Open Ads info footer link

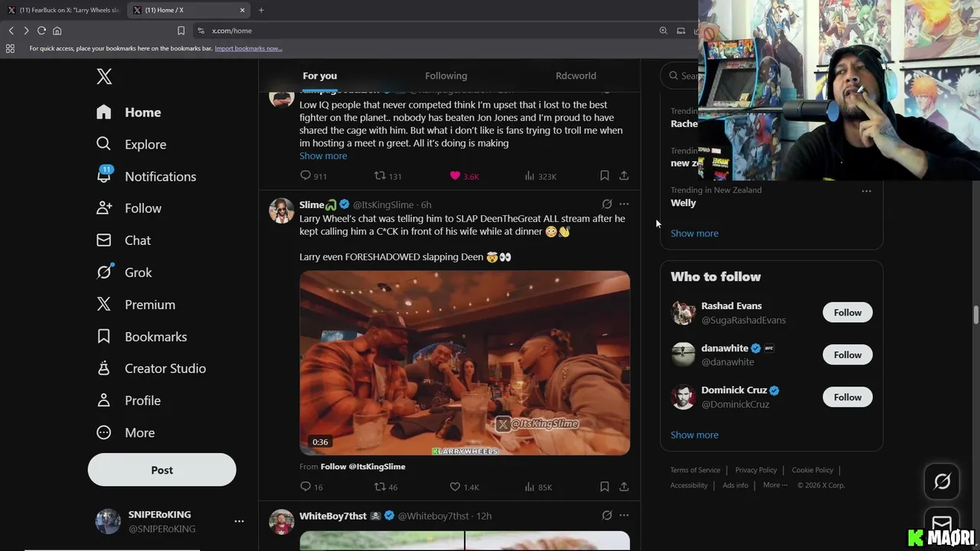735,485
